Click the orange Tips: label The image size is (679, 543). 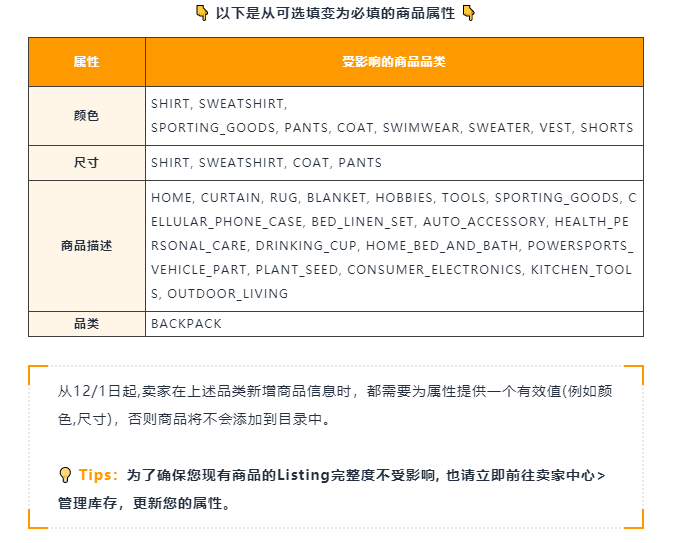[98, 475]
